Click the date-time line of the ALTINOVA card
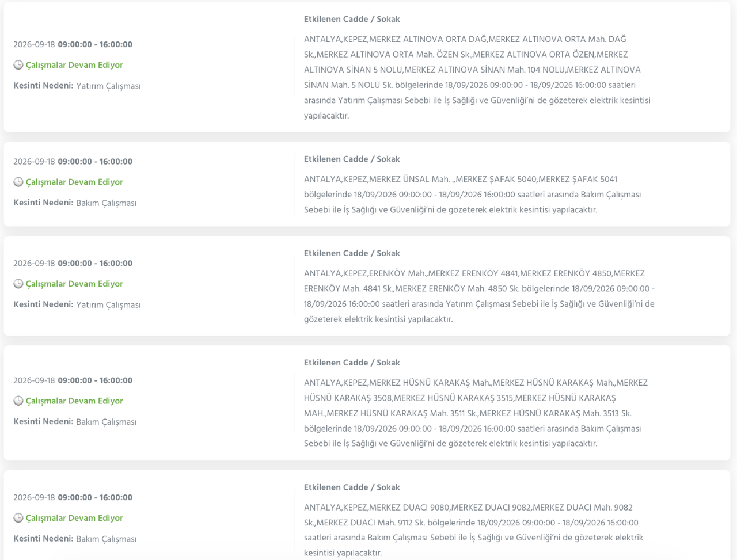Screen dimensions: 737x560 pyautogui.click(x=73, y=44)
